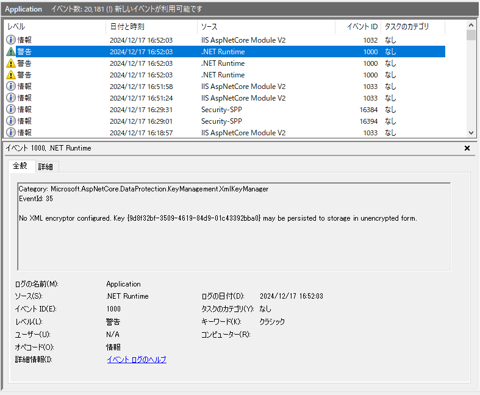Click the Category: Microsoft.AspNetCore.DataProtection line

[143, 189]
